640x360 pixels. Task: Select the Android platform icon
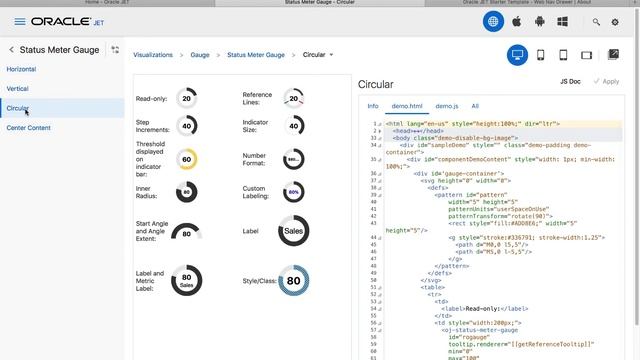coord(540,22)
